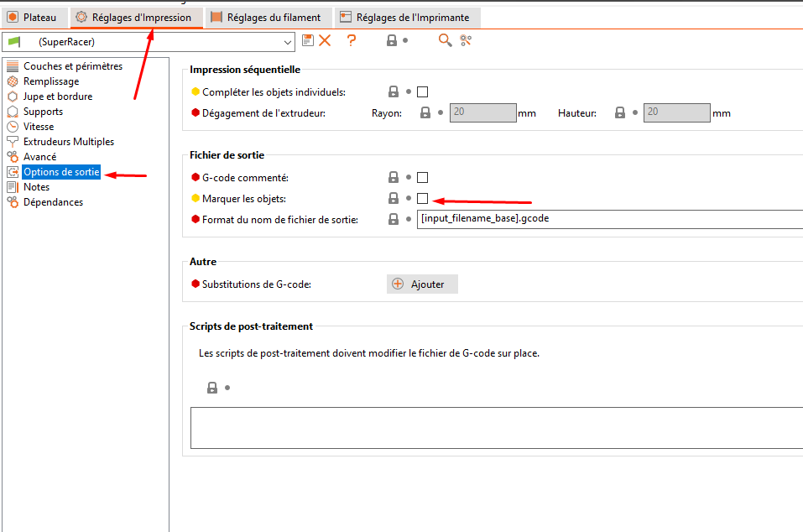The image size is (803, 532).
Task: Click the reset dot next to the Hauteur lock
Action: (635, 112)
